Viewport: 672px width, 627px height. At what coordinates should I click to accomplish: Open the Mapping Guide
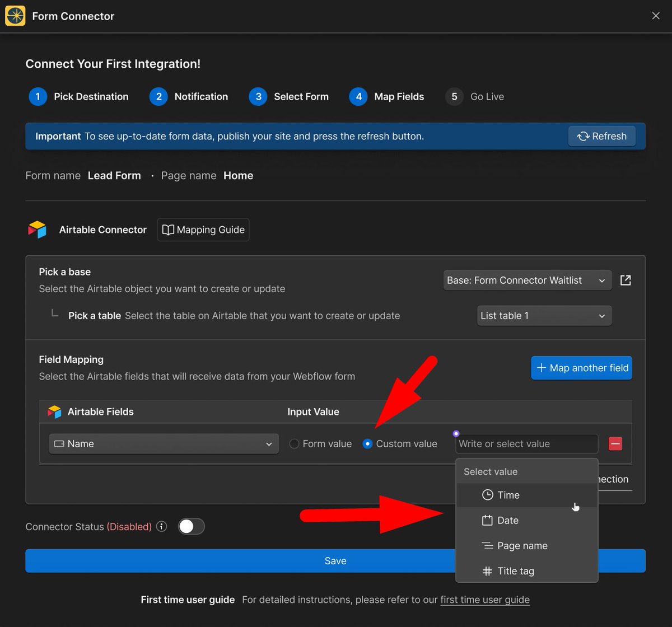pos(203,230)
